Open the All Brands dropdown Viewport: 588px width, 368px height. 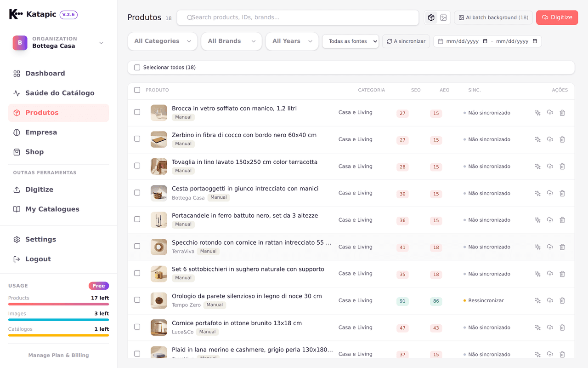pyautogui.click(x=232, y=41)
